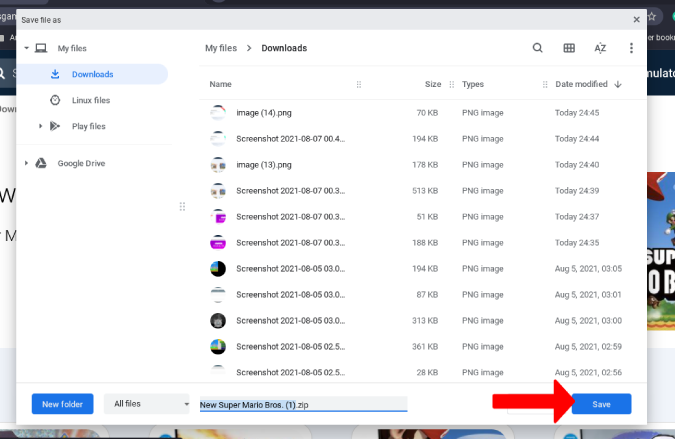This screenshot has height=439, width=675.
Task: Close the Save file as dialog
Action: [x=637, y=18]
